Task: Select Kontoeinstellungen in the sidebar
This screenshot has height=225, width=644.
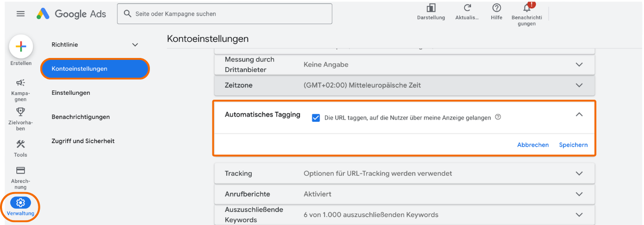Action: pos(95,69)
